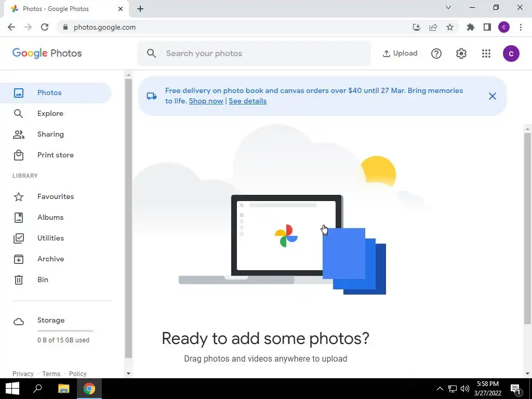Open the Google account avatar
This screenshot has width=532, height=399.
coord(511,54)
